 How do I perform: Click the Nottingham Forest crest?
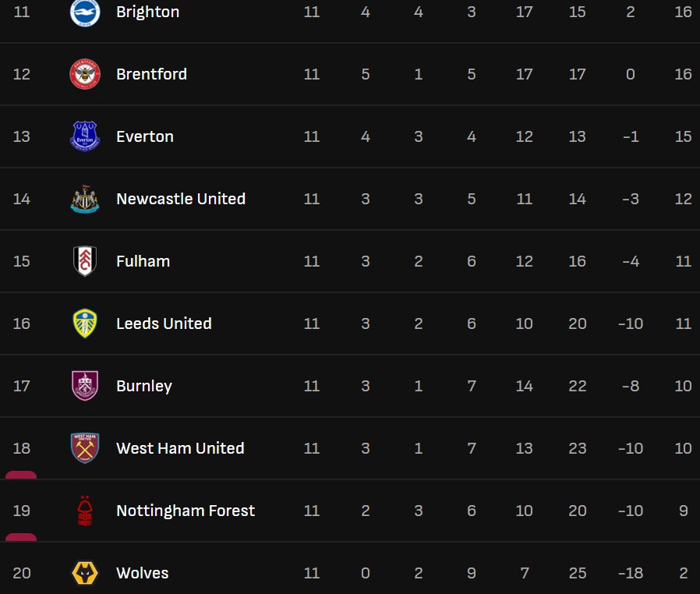point(85,511)
